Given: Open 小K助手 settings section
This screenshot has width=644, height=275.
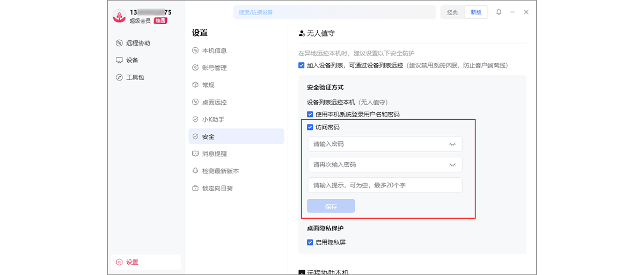Looking at the screenshot, I should point(213,119).
